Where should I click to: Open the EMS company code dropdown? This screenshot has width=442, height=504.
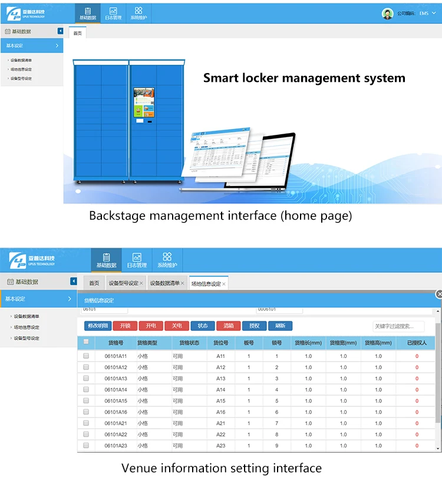427,13
